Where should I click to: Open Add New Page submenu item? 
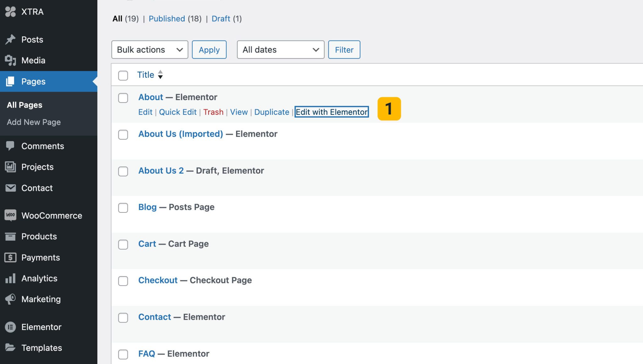(x=34, y=122)
